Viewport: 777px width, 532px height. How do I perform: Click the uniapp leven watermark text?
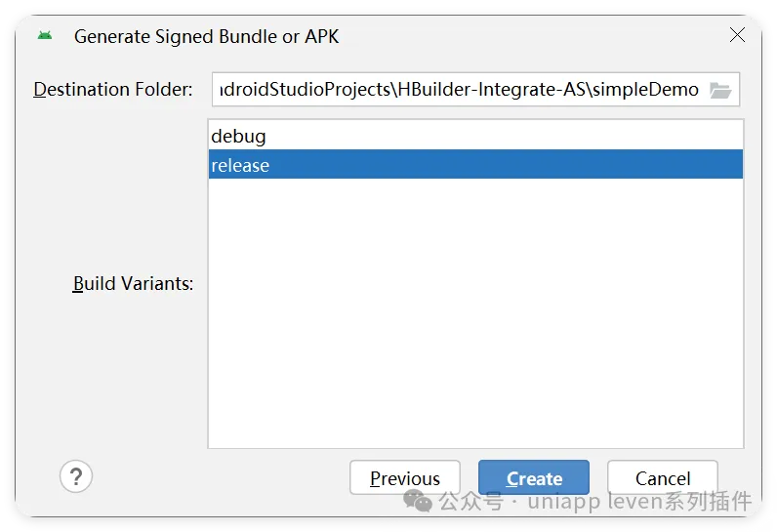(639, 501)
